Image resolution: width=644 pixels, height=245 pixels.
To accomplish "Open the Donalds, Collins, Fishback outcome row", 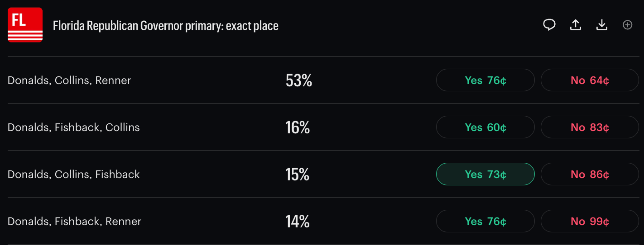I will (x=322, y=174).
